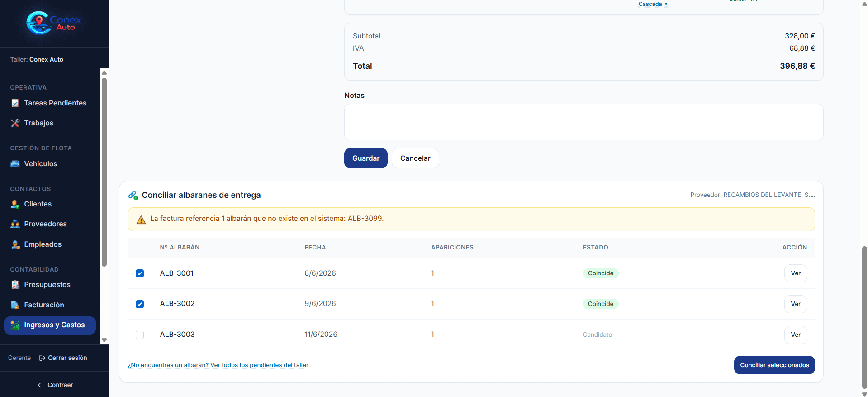Click the Trabajos tools icon
The height and width of the screenshot is (397, 868).
15,123
